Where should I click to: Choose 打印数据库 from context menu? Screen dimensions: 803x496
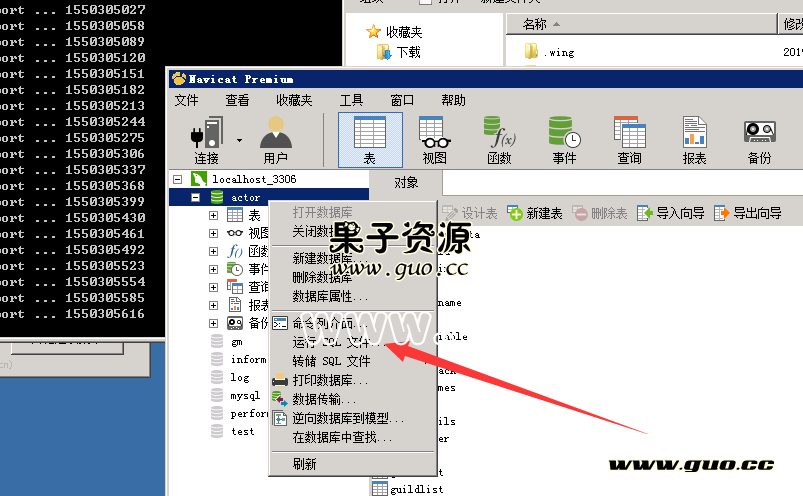coord(352,380)
